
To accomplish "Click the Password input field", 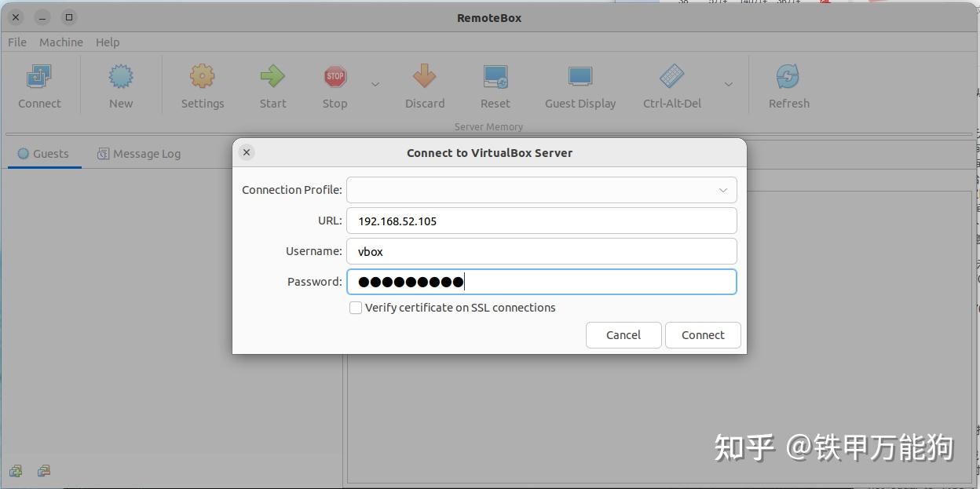I will pos(542,282).
